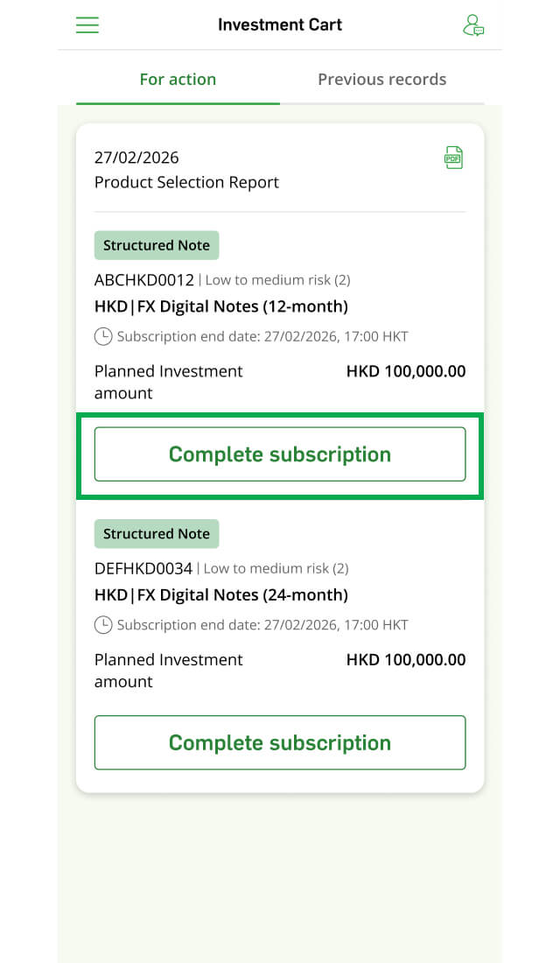Image resolution: width=560 pixels, height=963 pixels.
Task: Select the For action tab
Action: click(178, 79)
